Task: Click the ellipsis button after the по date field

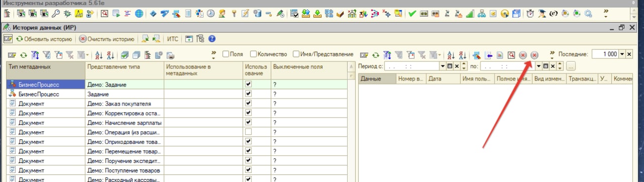Action: [571, 66]
